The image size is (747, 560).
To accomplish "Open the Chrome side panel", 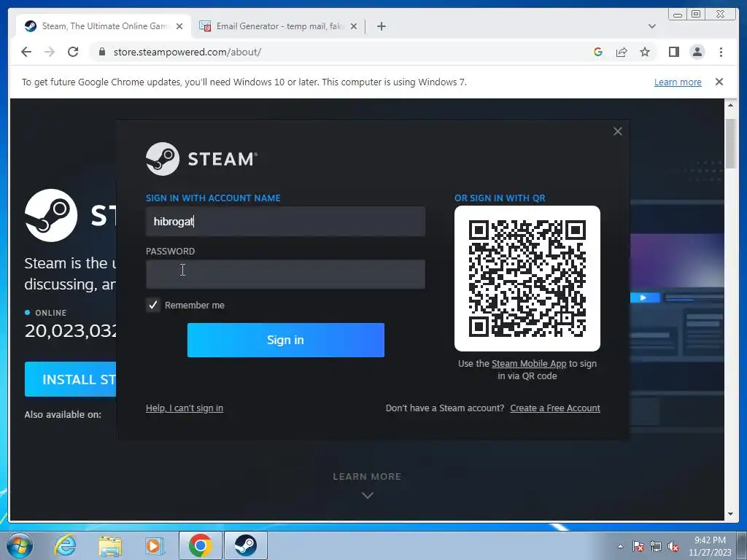I will click(673, 52).
